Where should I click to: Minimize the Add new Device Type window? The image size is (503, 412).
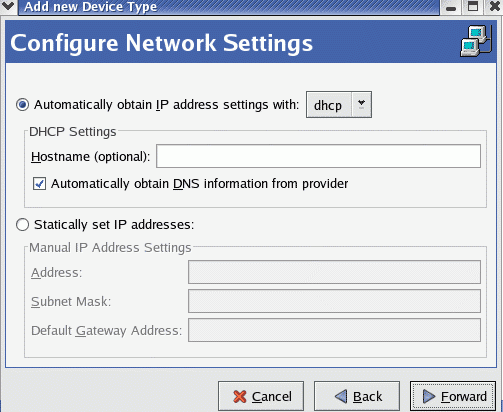point(451,7)
